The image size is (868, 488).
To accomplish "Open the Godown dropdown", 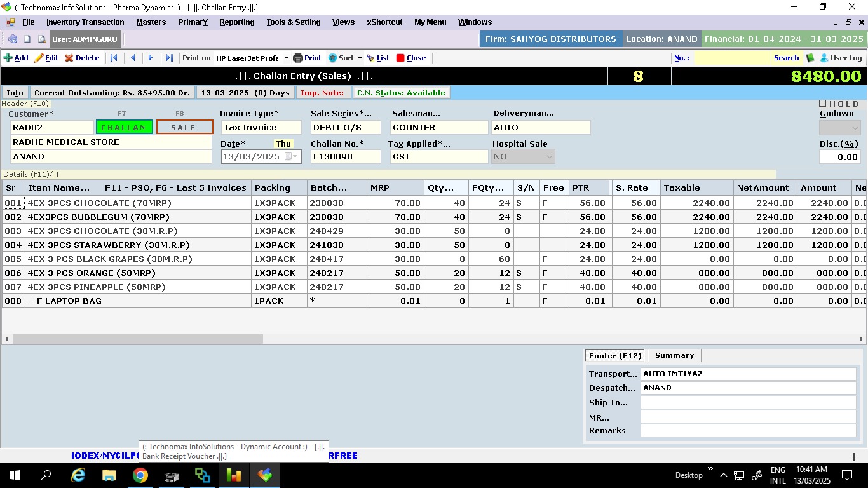I will pyautogui.click(x=853, y=127).
